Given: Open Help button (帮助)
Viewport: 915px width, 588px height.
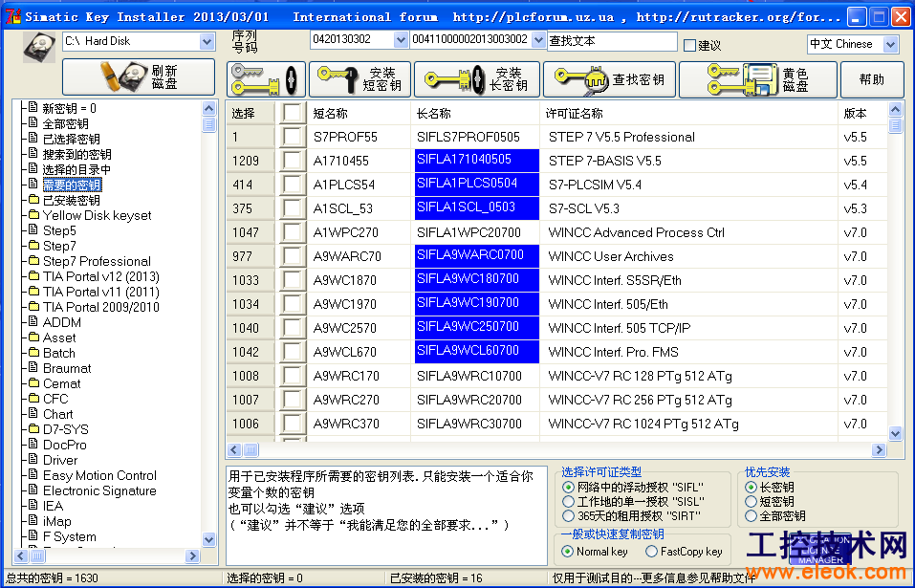Looking at the screenshot, I should [872, 79].
